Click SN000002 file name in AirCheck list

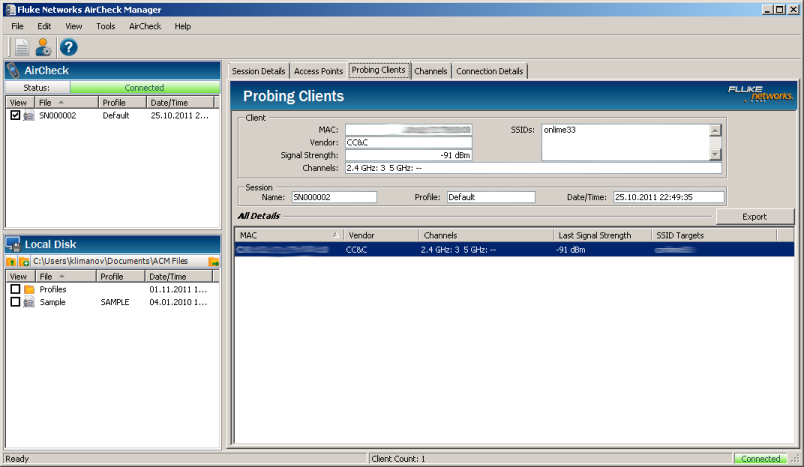pyautogui.click(x=57, y=116)
